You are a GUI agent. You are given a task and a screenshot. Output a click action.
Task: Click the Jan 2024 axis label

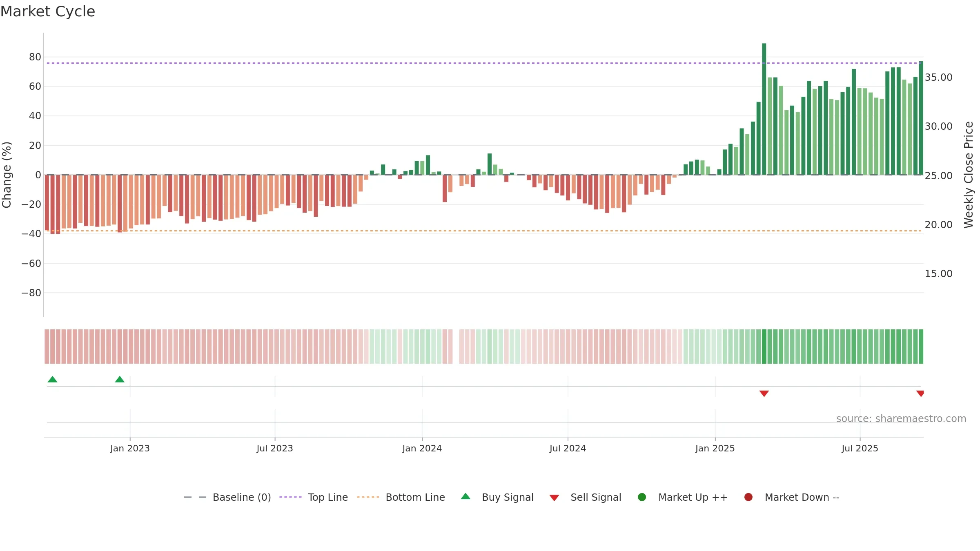coord(422,448)
